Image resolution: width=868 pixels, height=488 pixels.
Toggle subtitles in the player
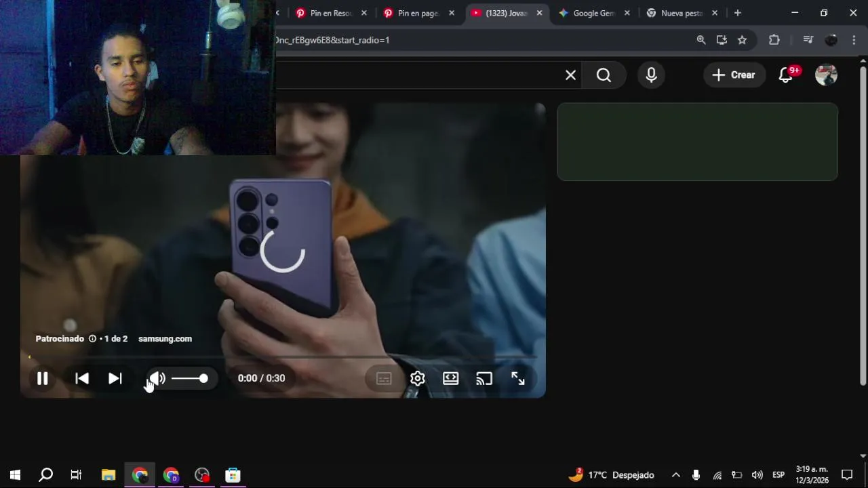pyautogui.click(x=384, y=378)
